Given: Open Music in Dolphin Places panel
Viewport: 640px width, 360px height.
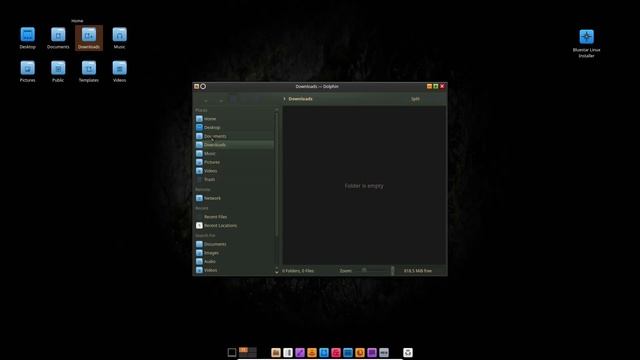Looking at the screenshot, I should pyautogui.click(x=234, y=153).
